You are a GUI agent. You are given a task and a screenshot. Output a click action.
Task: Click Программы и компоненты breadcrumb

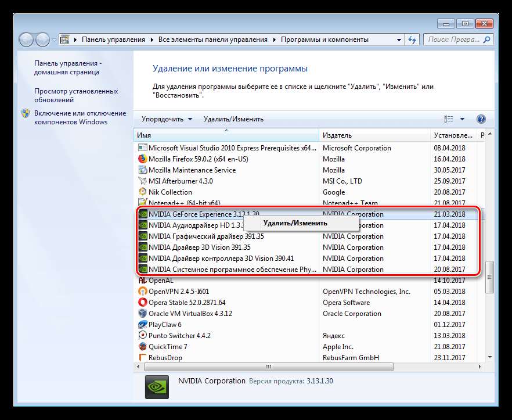pos(324,40)
